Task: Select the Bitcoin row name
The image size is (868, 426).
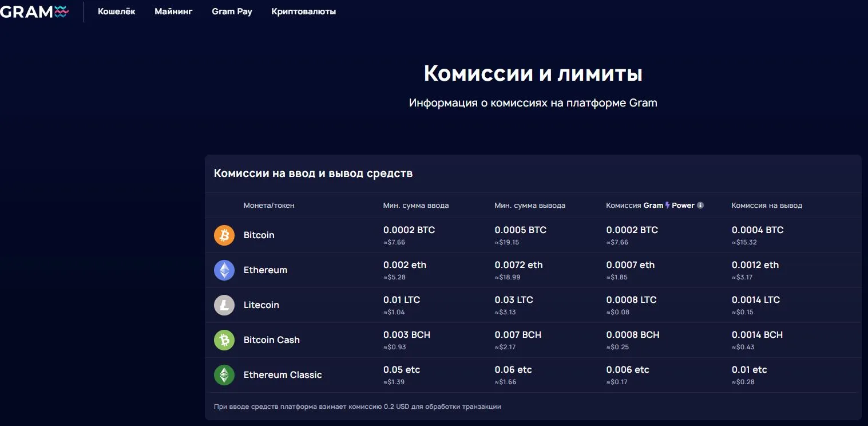Action: point(259,235)
